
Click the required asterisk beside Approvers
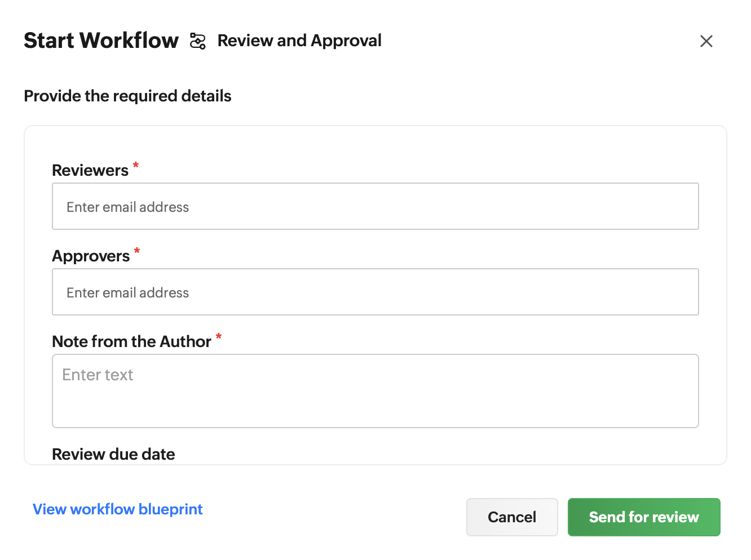(x=136, y=251)
